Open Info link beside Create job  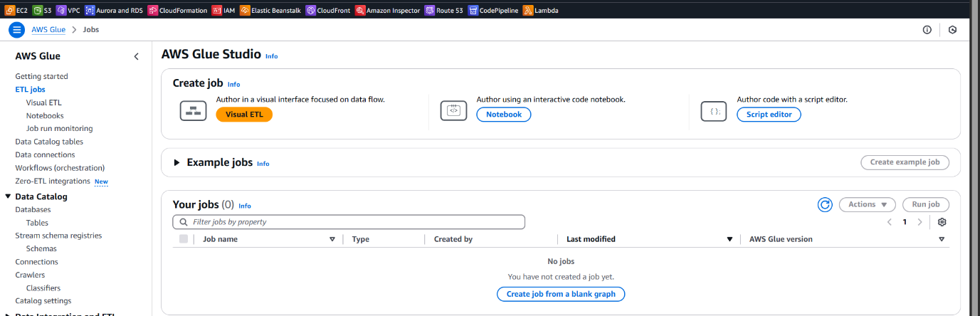tap(233, 84)
